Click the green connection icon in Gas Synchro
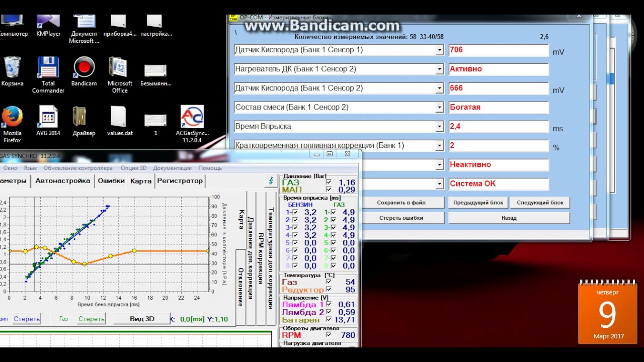The image size is (644, 362). click(x=271, y=180)
